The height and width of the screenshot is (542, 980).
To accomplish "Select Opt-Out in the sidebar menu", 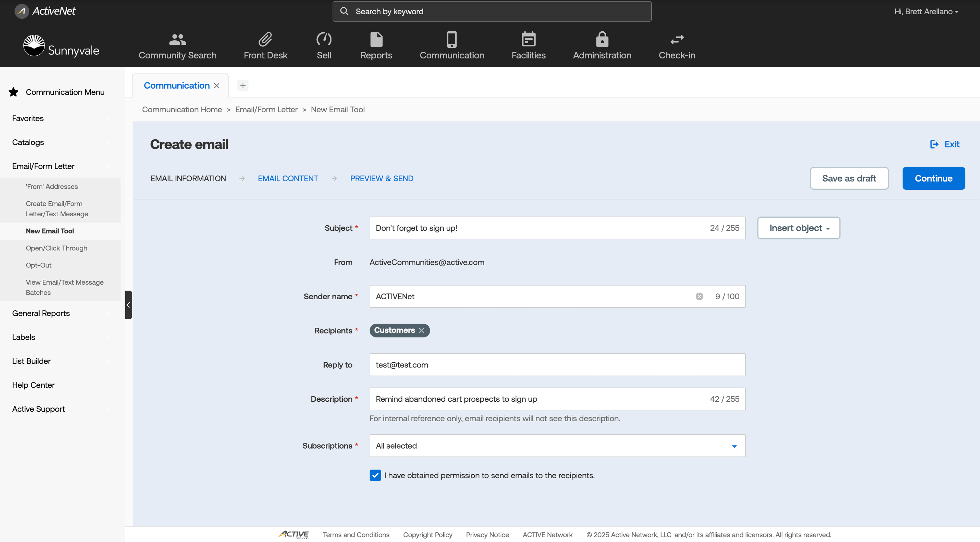I will (39, 265).
